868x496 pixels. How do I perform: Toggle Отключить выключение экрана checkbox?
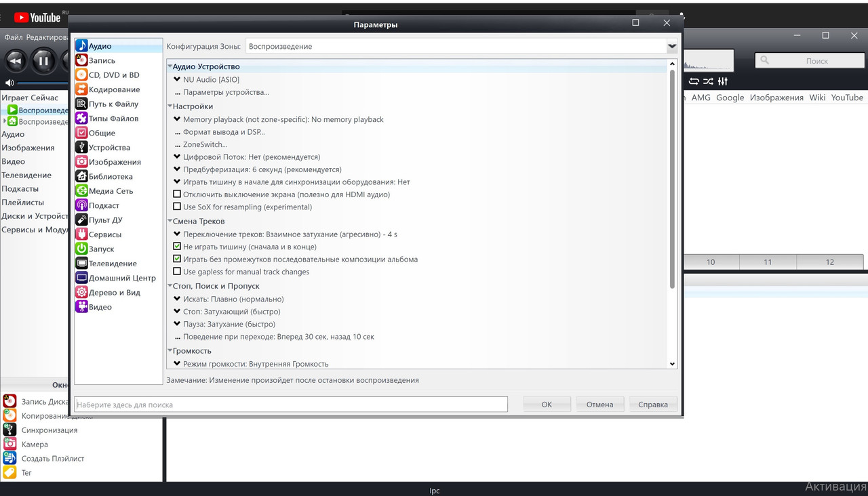click(177, 194)
